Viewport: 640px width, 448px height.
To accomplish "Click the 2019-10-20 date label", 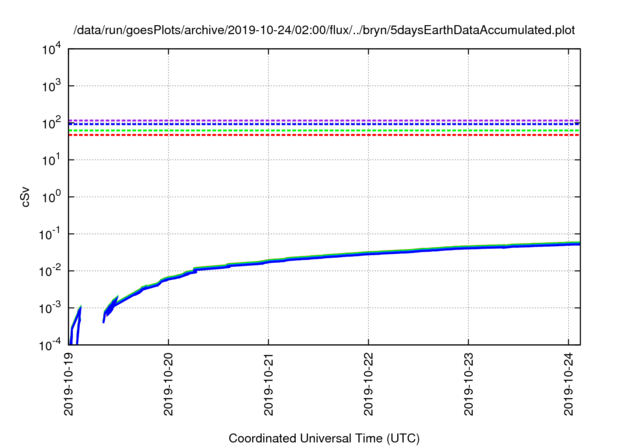I will [x=169, y=384].
